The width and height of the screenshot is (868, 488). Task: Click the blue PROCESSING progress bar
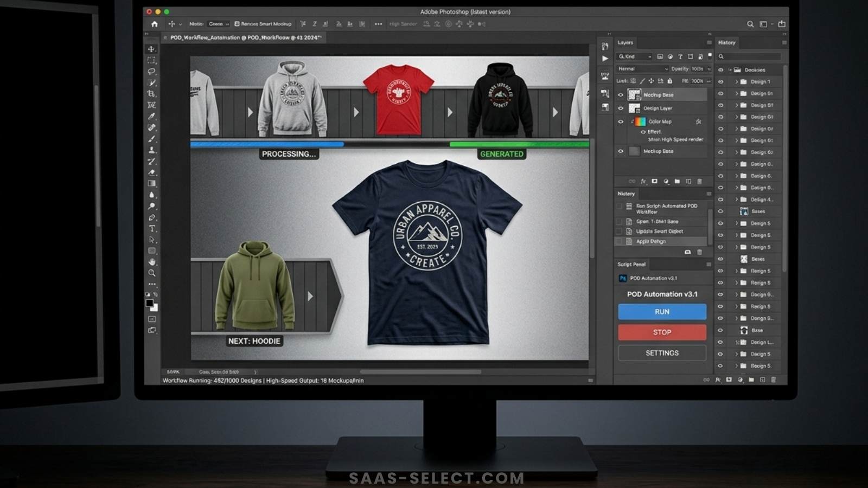[267, 144]
